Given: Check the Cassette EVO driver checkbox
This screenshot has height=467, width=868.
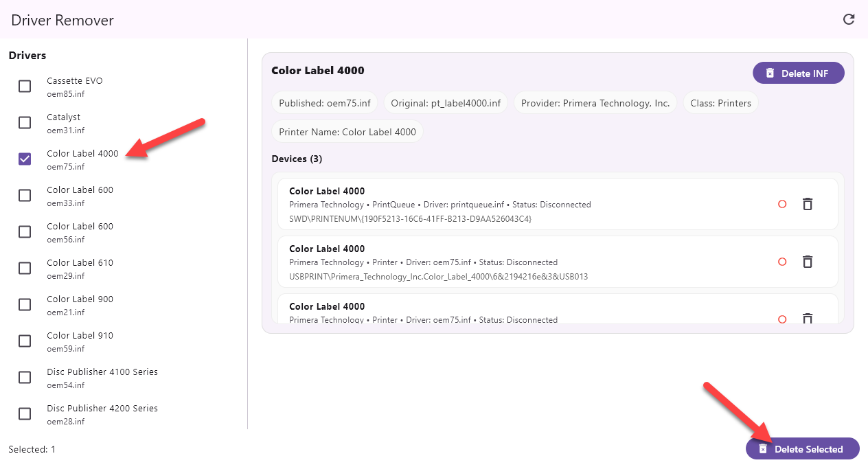Looking at the screenshot, I should pos(25,86).
